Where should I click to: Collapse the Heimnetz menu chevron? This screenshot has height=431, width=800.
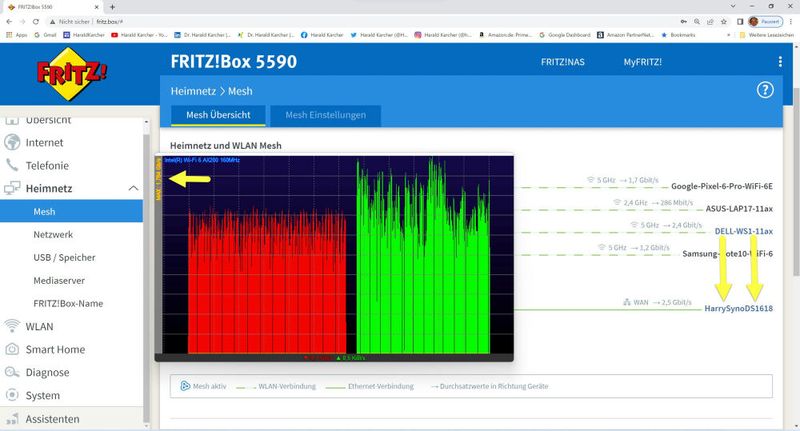point(133,188)
